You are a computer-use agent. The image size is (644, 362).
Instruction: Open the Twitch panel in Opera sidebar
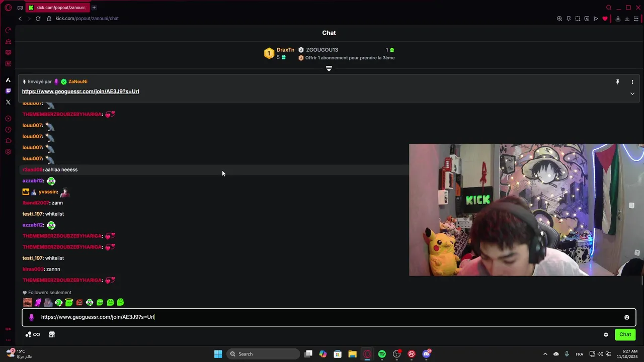[8, 91]
